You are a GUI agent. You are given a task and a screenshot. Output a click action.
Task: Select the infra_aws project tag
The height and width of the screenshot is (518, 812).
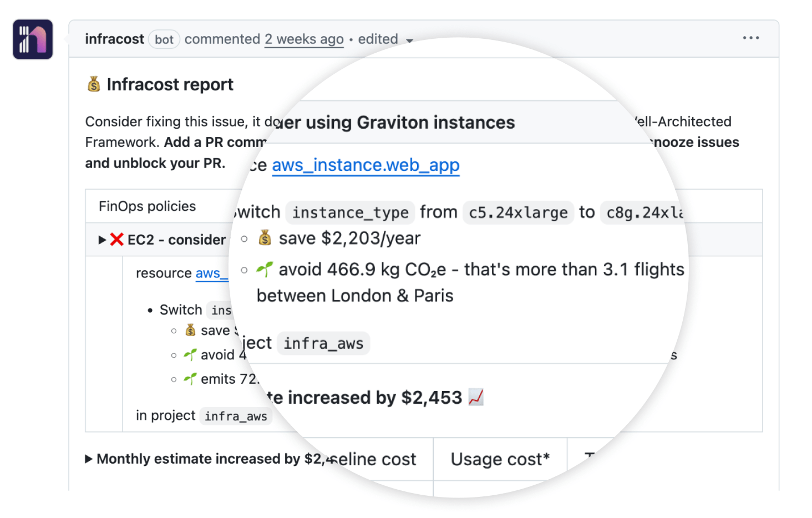point(323,343)
